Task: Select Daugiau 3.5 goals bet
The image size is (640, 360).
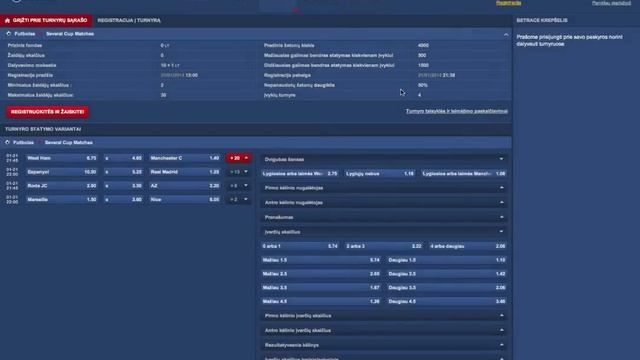Action: click(447, 288)
